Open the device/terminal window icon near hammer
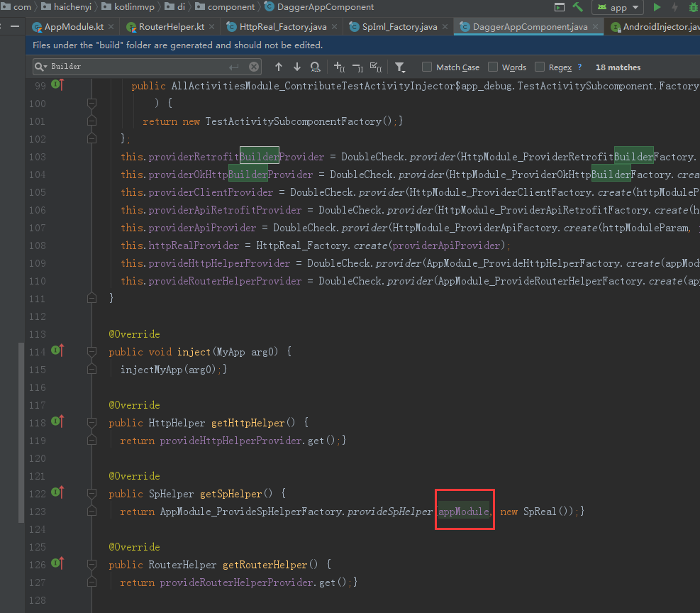The image size is (700, 613). [560, 7]
